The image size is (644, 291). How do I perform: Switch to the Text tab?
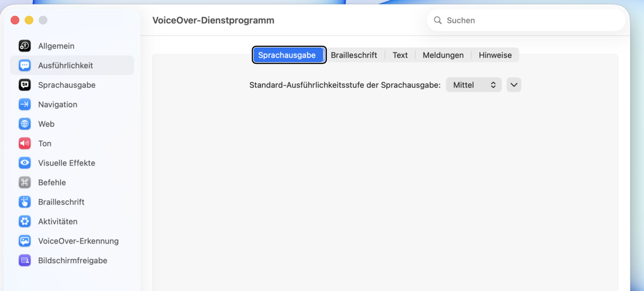tap(400, 55)
